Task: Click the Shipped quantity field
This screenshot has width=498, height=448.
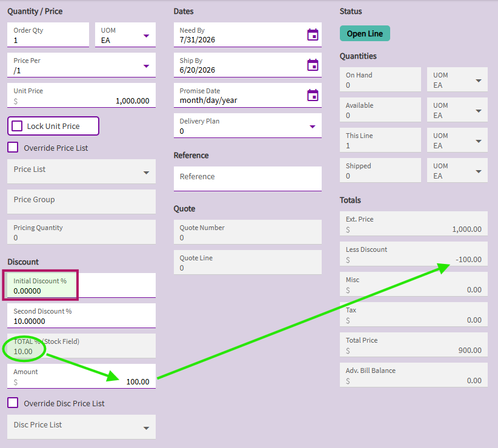Action: (380, 170)
